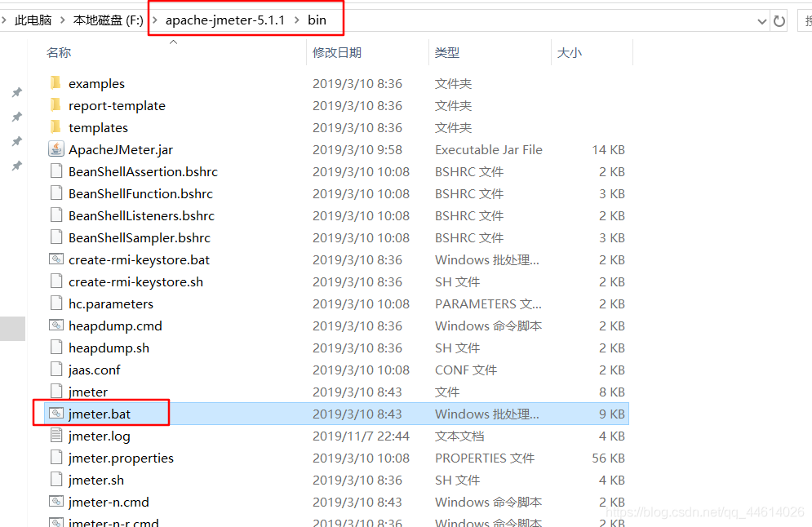Expand the chevron before 此电脑
812x527 pixels.
(4, 20)
